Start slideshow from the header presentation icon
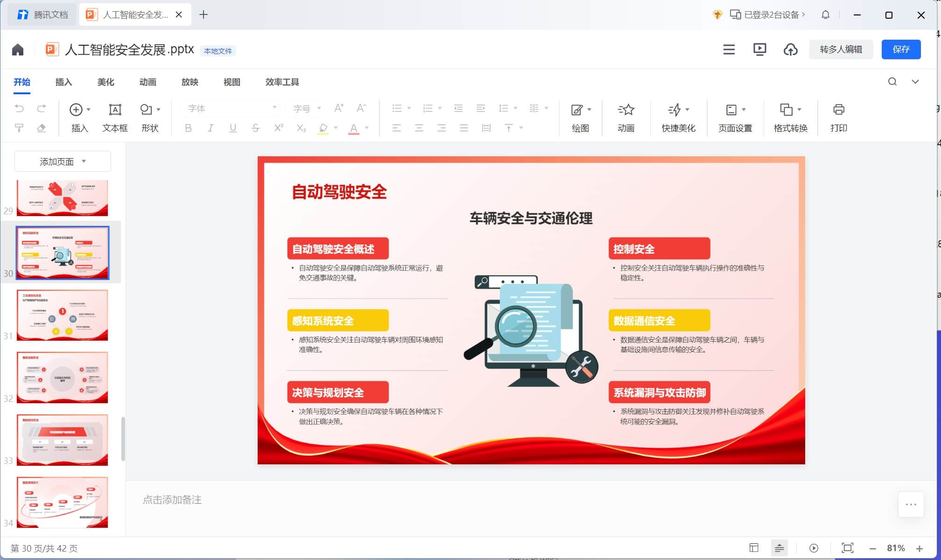 [x=759, y=49]
